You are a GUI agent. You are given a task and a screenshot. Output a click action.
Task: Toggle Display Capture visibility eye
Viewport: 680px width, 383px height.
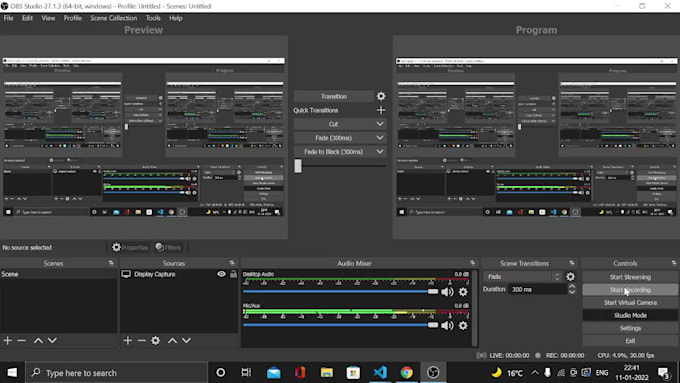[x=221, y=274]
